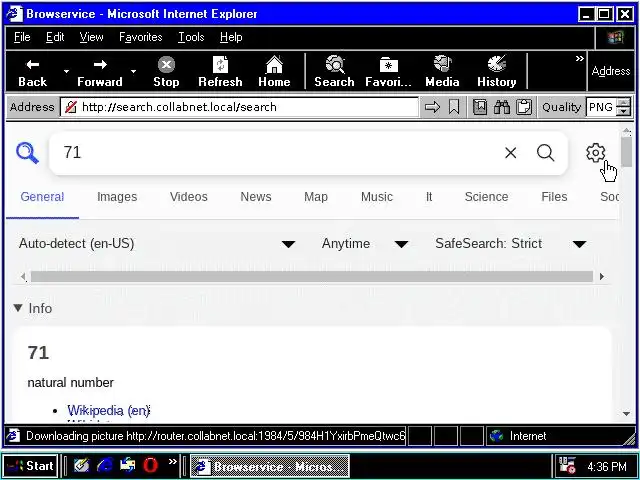The image size is (640, 480).
Task: Click the binoculars find icon
Action: [x=502, y=107]
